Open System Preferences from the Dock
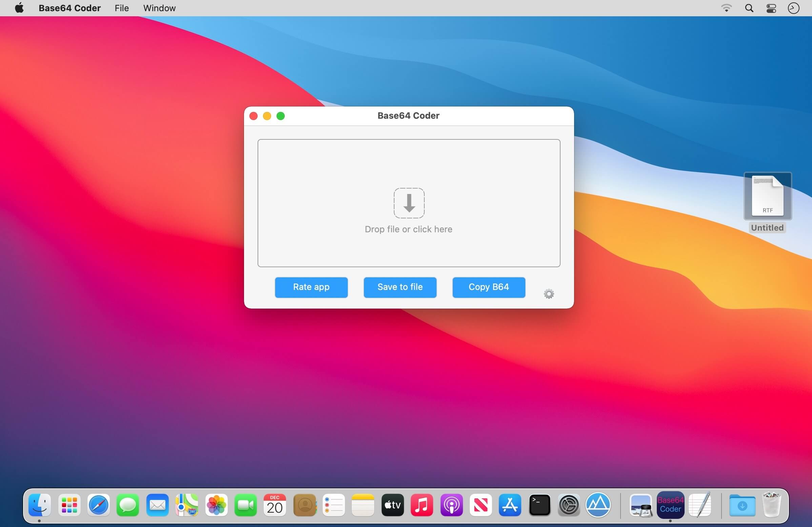Image resolution: width=812 pixels, height=527 pixels. click(x=569, y=505)
